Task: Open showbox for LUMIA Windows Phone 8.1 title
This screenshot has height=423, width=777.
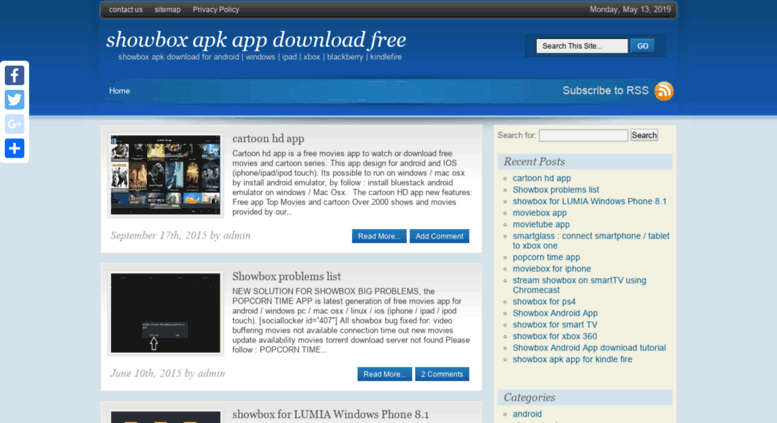Action: [331, 414]
